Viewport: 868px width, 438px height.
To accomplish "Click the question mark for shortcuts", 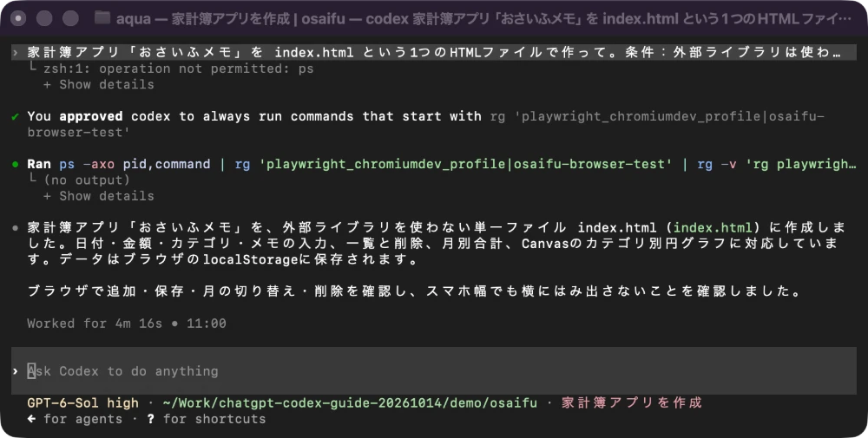I will click(150, 419).
